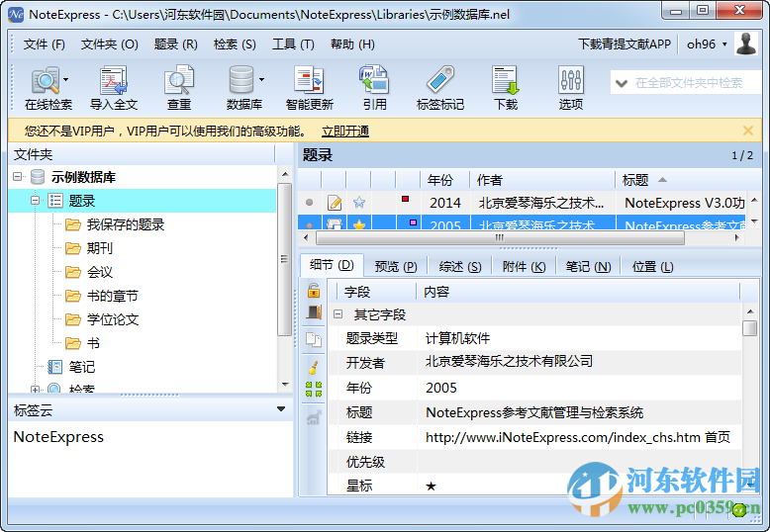Open the 标签云 panel dropdown arrow
The width and height of the screenshot is (770, 532).
click(x=281, y=408)
